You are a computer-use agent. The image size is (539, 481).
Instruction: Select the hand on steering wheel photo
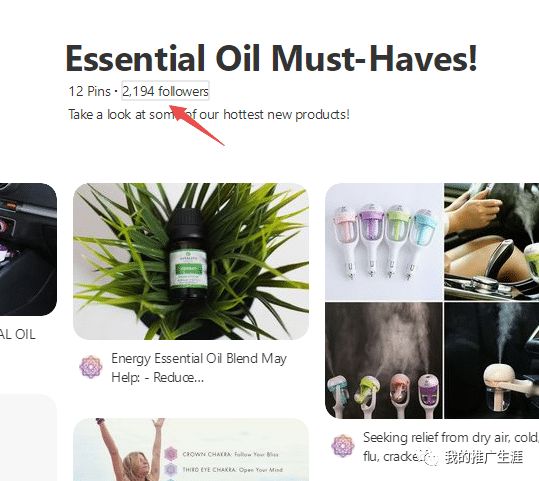[x=492, y=242]
